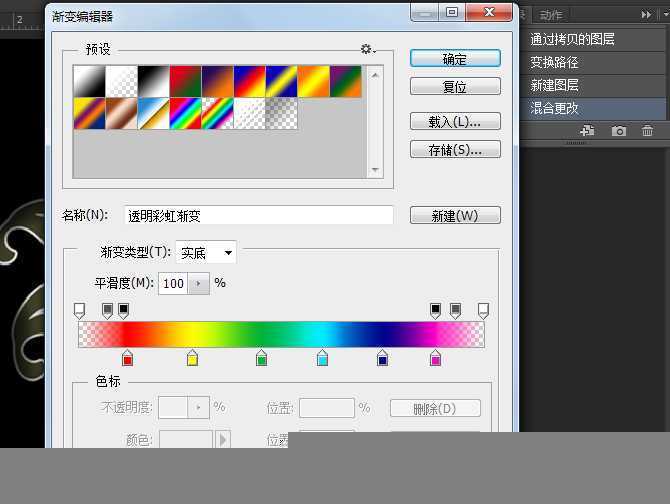670x504 pixels.
Task: Select the foreground-to-transparent gradient preset
Action: coord(121,81)
